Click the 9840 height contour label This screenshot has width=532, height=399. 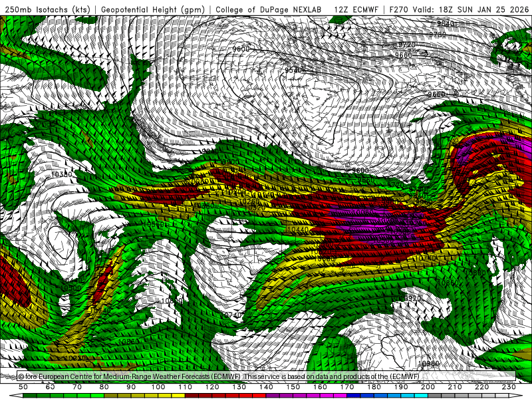(445, 23)
